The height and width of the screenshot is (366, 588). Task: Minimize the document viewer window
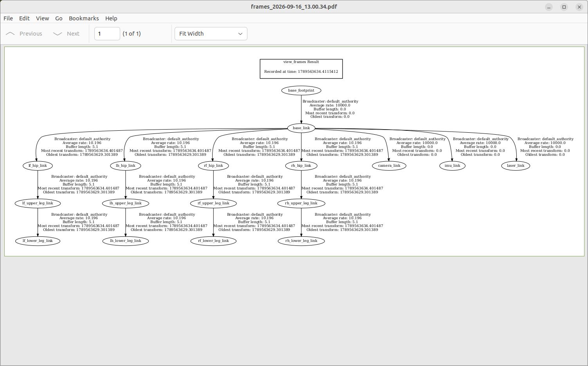coord(549,7)
